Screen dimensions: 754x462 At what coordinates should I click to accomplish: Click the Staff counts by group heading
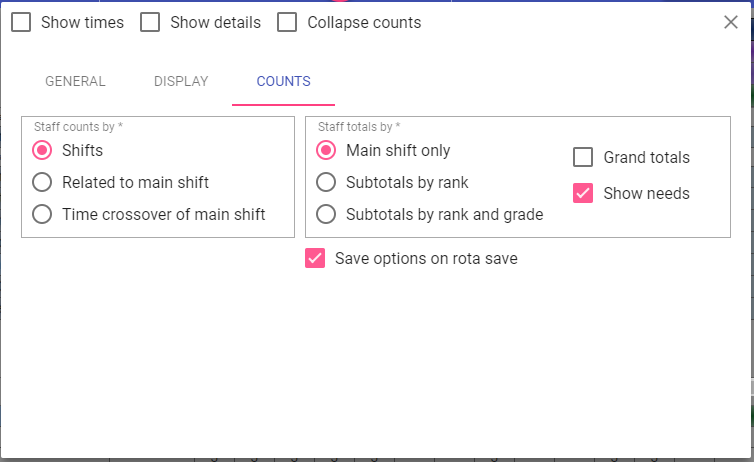tap(78, 127)
